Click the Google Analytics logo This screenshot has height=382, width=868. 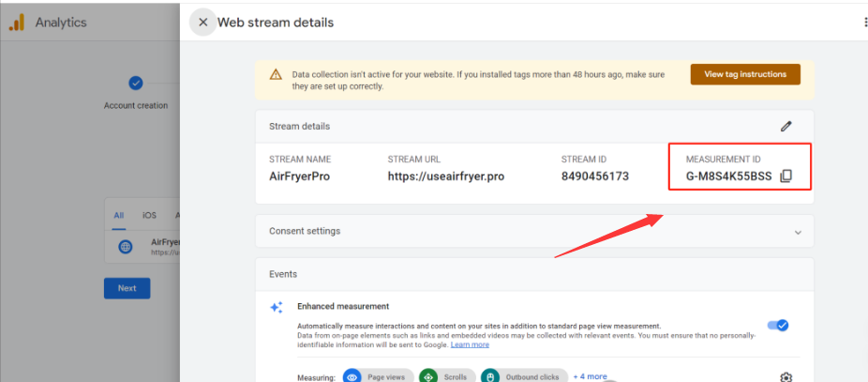[17, 23]
